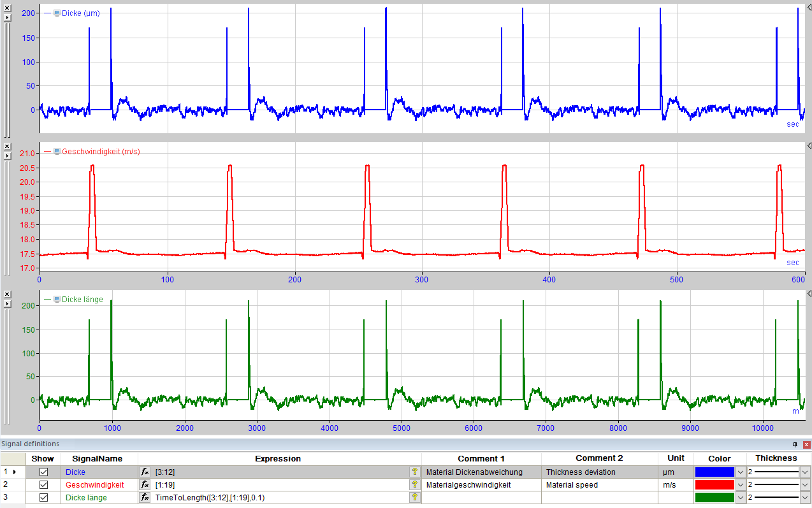This screenshot has height=508, width=812.
Task: Open expression builder for Dicke länge
Action: click(x=145, y=498)
